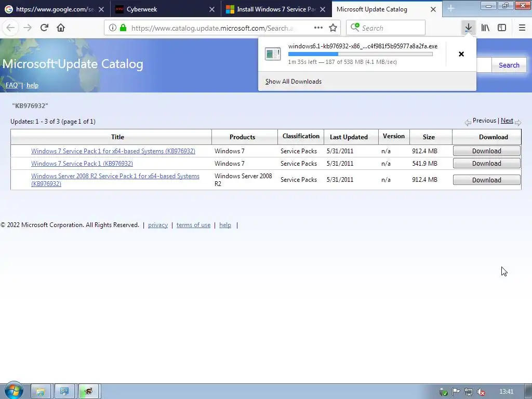
Task: Sort results by Title column
Action: coord(117,137)
